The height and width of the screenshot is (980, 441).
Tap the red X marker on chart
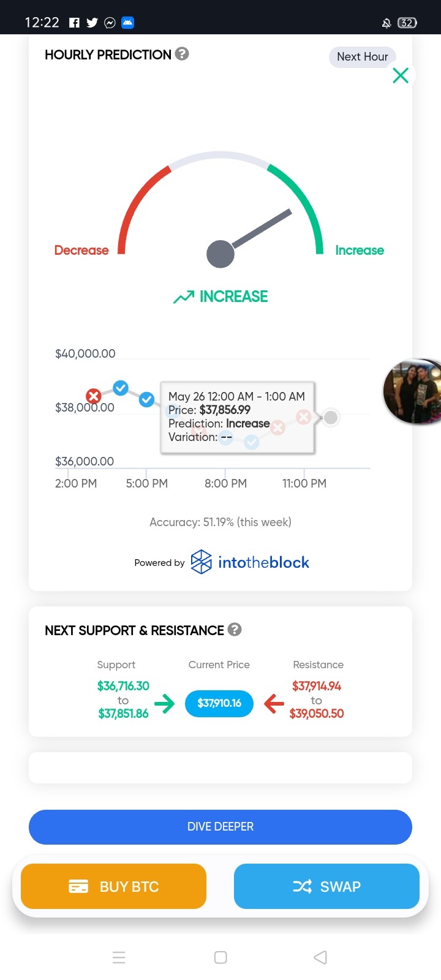pyautogui.click(x=94, y=396)
